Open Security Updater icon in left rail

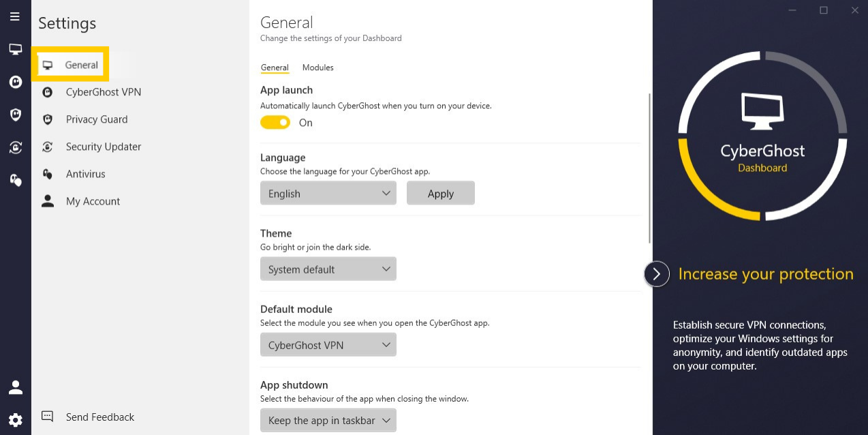coord(15,147)
